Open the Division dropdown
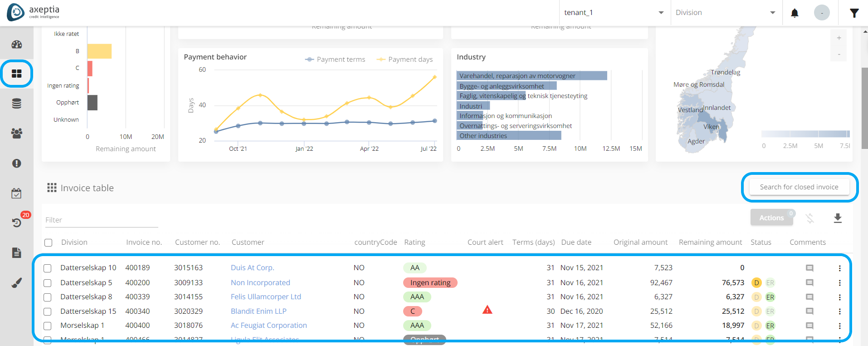This screenshot has height=346, width=868. [726, 13]
